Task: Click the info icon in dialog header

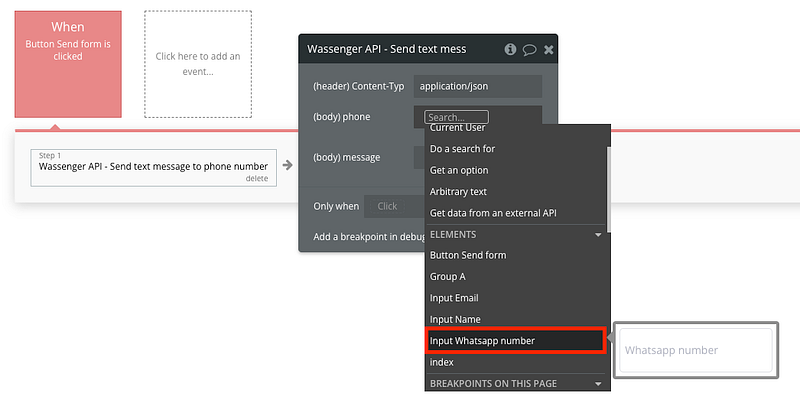Action: click(510, 48)
